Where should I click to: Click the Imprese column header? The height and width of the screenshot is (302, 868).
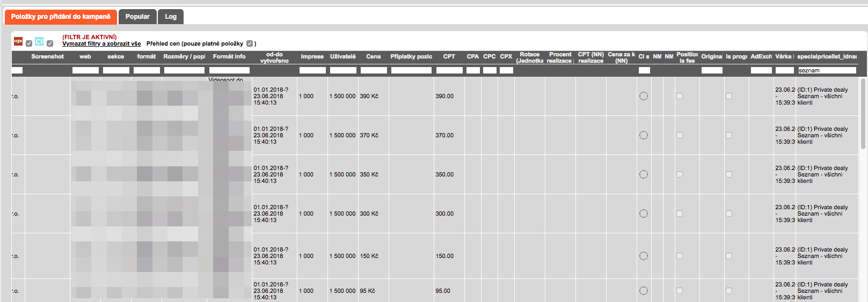pos(312,56)
